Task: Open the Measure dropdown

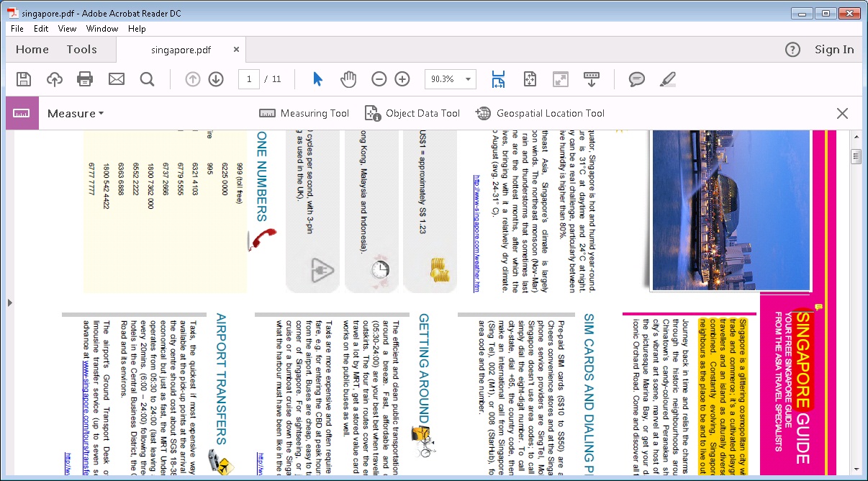Action: pos(75,113)
